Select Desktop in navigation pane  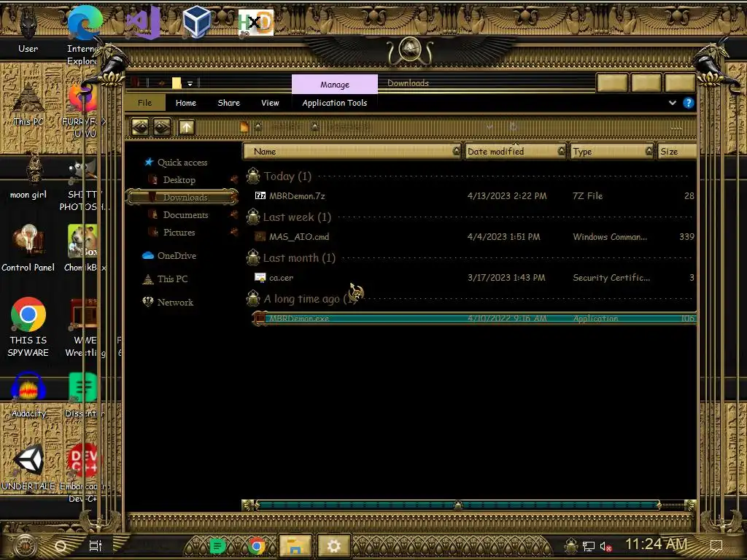179,180
